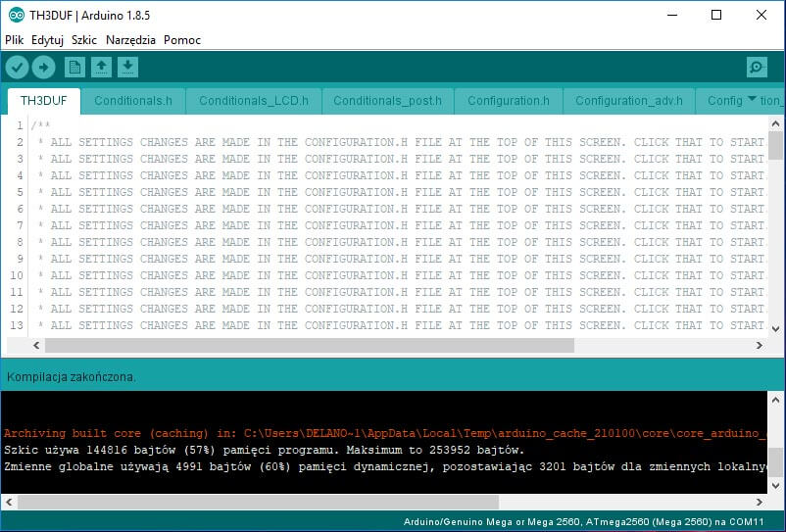Click the editor vertical scrollbar thumb
Viewport: 786px width, 532px height.
click(775, 145)
